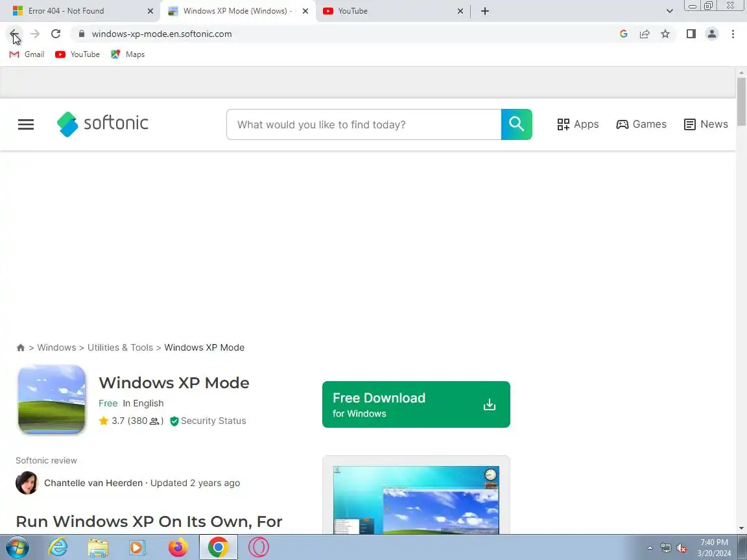Open Windows breadcrumb link
The width and height of the screenshot is (747, 560).
pyautogui.click(x=56, y=347)
